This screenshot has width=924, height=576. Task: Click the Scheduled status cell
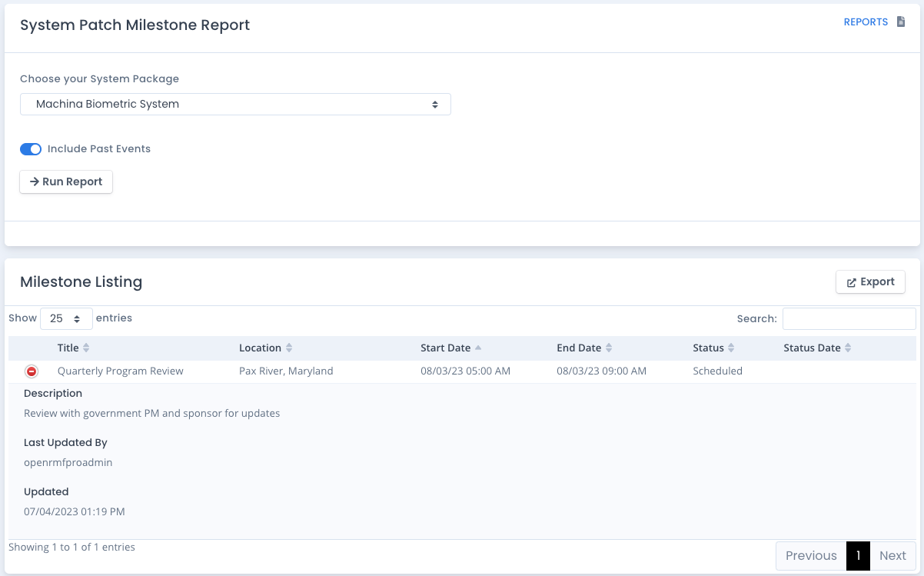(x=717, y=371)
